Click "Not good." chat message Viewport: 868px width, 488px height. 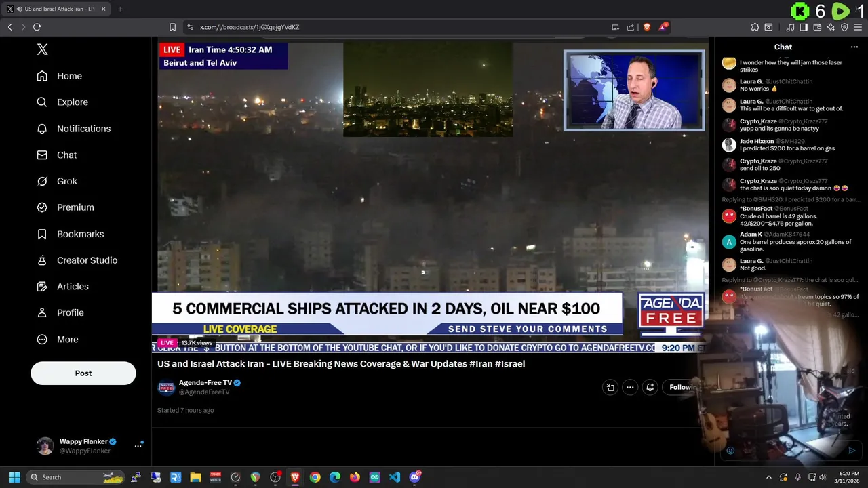pos(753,268)
